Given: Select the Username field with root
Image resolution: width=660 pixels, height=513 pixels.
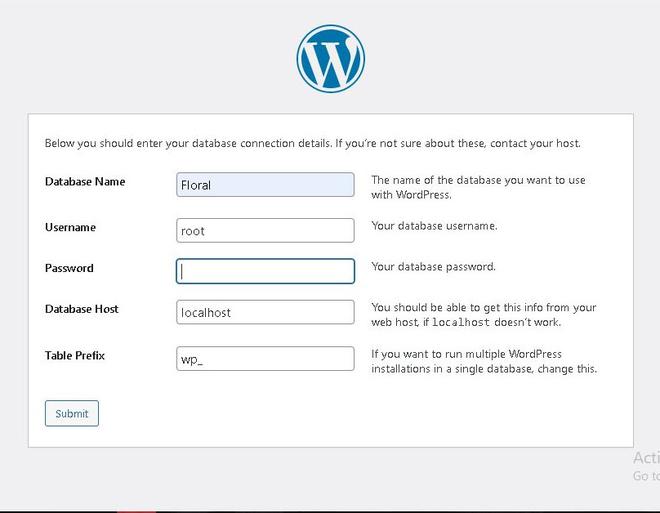Looking at the screenshot, I should 265,230.
